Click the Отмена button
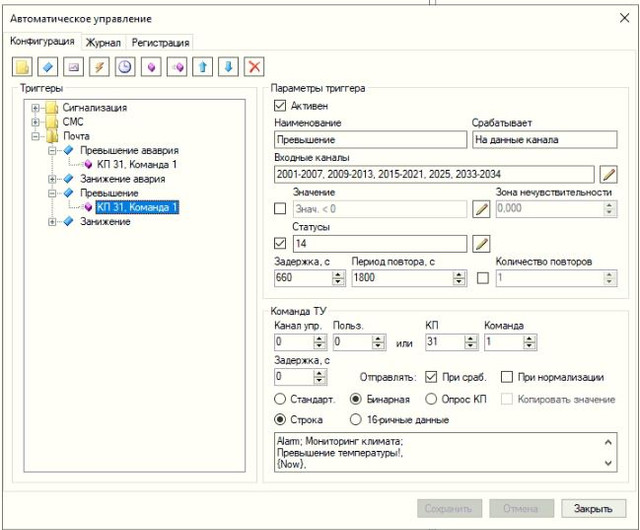 [x=521, y=508]
